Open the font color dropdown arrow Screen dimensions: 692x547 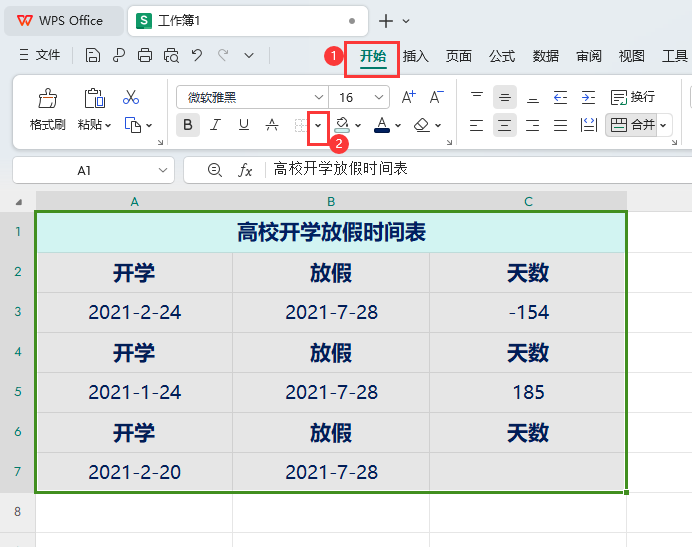point(398,126)
